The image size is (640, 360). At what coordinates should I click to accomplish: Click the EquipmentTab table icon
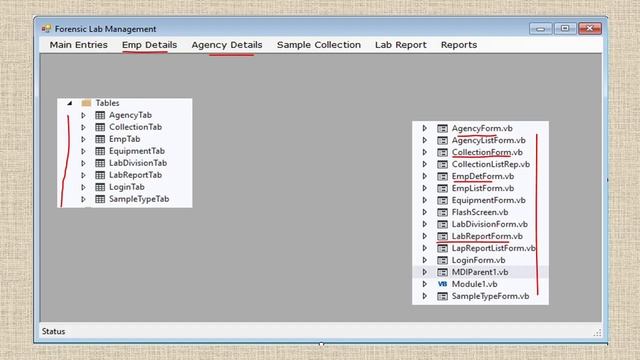click(100, 151)
